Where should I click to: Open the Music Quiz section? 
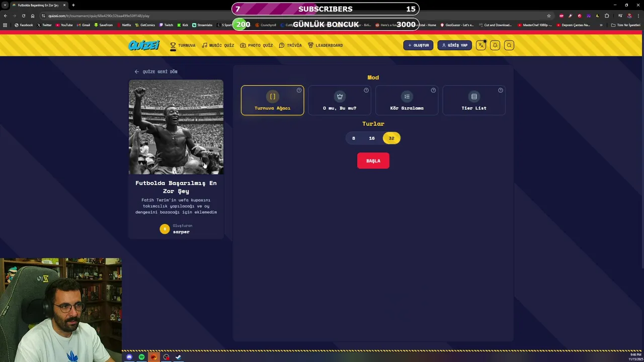(218, 45)
